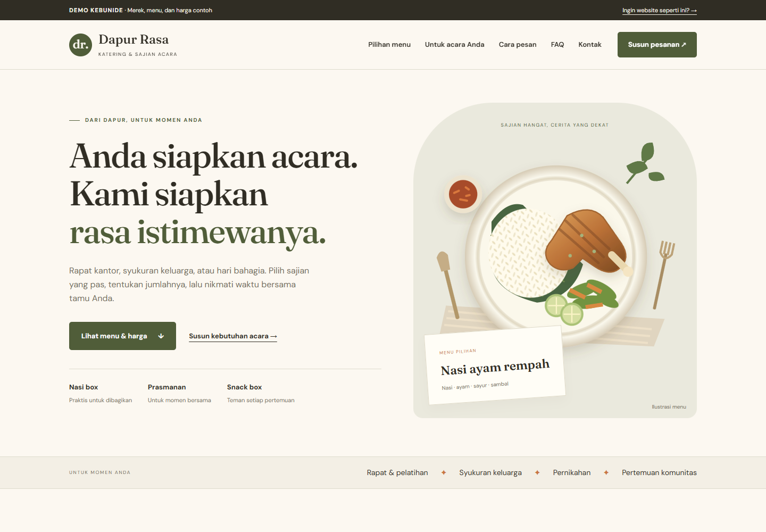766x532 pixels.
Task: Click the Nasi box heading
Action: tap(84, 387)
